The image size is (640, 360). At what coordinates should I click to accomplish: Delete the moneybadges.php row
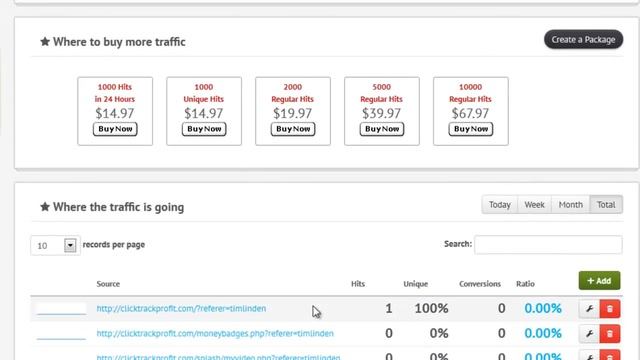click(x=610, y=334)
